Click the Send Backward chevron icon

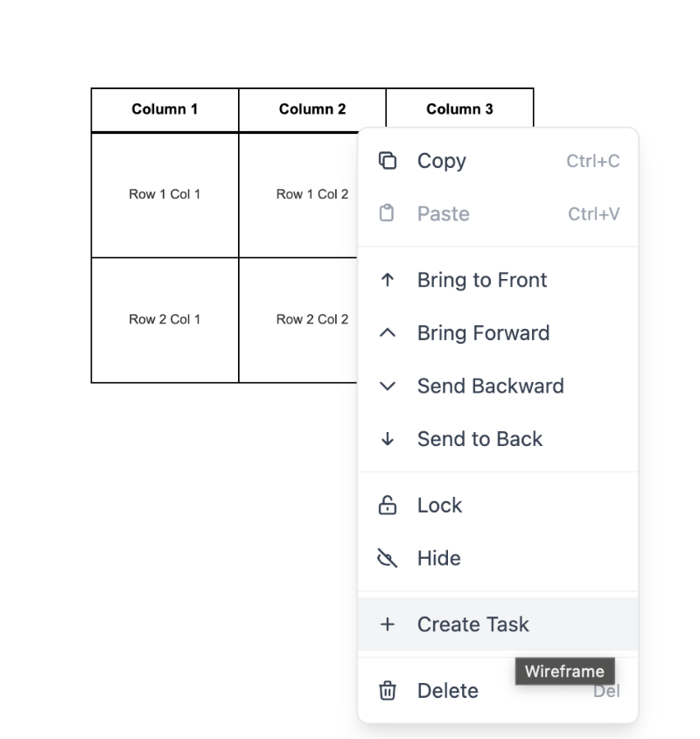point(387,387)
